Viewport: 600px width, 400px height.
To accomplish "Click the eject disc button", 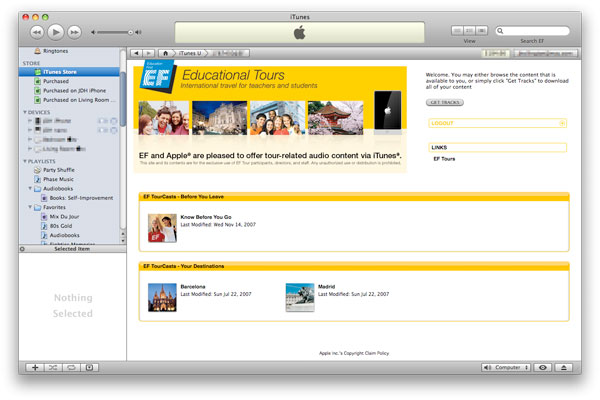I will tap(564, 367).
